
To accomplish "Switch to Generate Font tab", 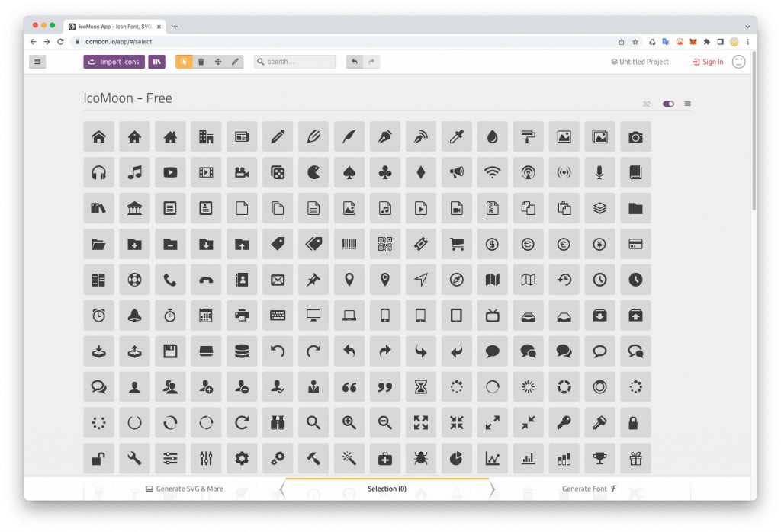I will 589,489.
